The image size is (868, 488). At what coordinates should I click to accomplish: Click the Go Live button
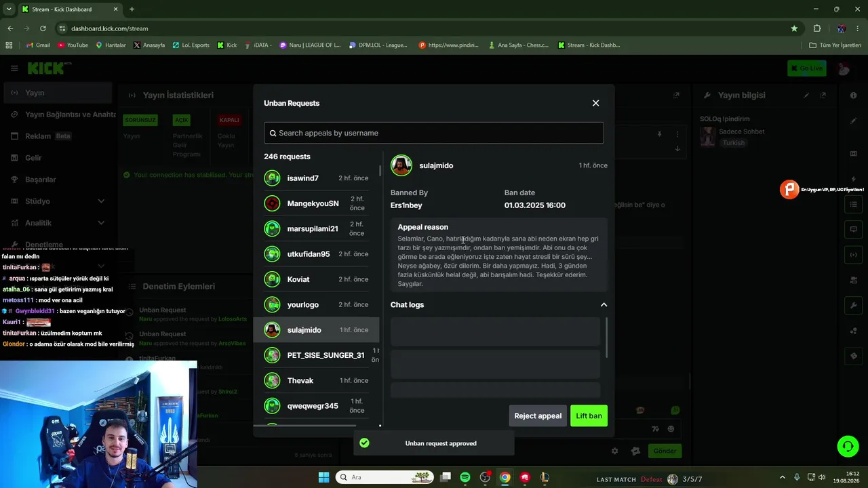(x=806, y=68)
